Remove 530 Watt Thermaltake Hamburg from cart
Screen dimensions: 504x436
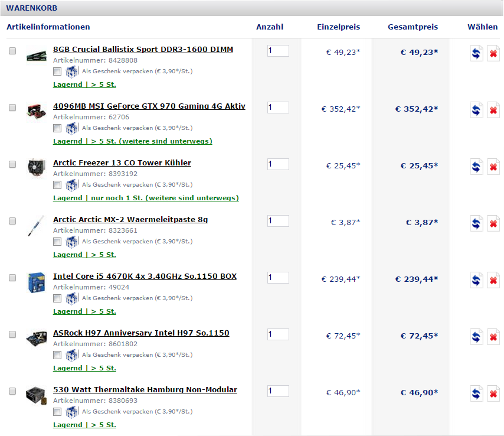(x=493, y=393)
